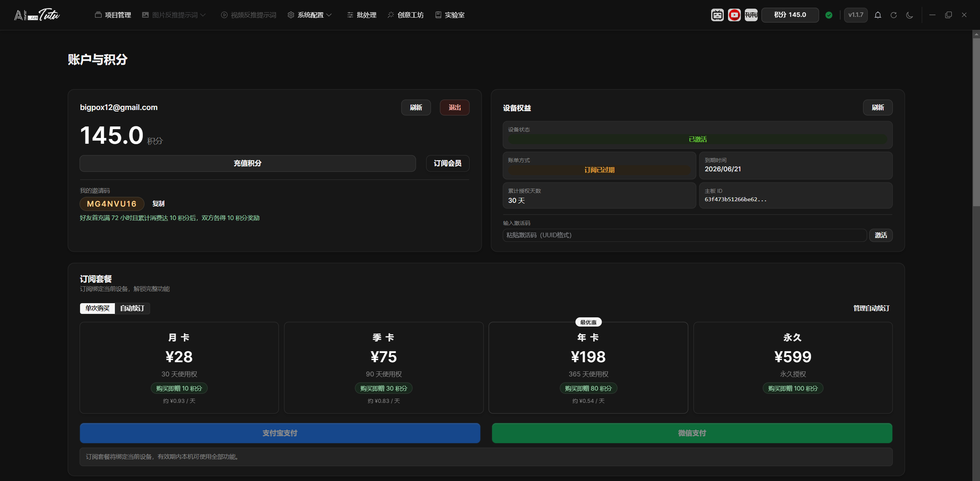Click the 已激活 device status bar
The image size is (980, 481).
698,140
